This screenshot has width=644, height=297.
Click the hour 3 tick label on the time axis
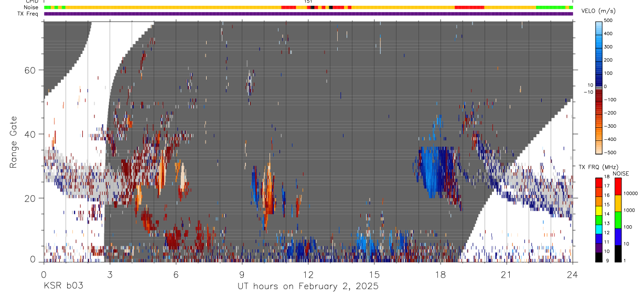click(110, 274)
